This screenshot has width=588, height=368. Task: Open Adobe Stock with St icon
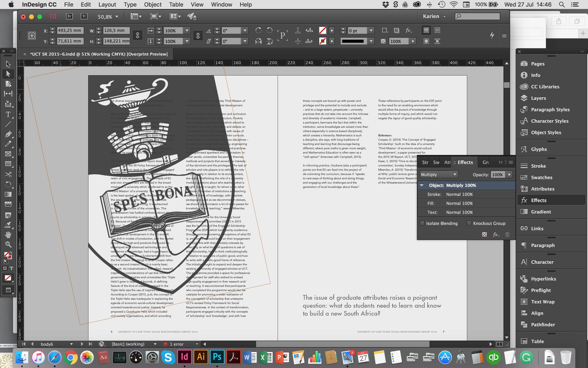(84, 16)
